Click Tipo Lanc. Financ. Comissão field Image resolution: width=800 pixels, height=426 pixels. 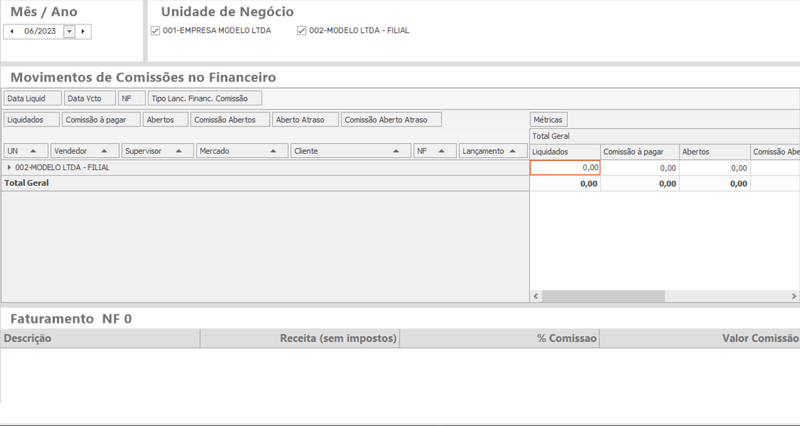[x=205, y=98]
